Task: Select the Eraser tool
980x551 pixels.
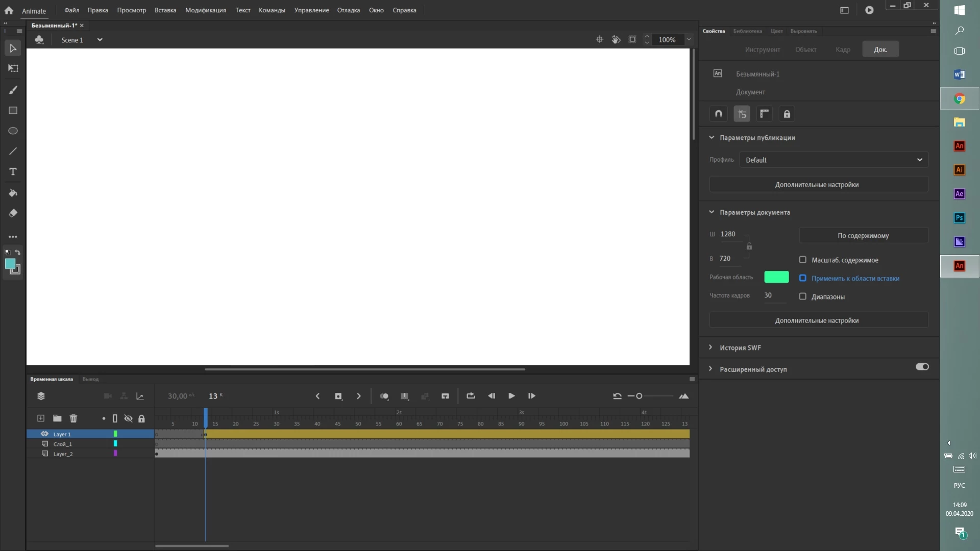Action: pyautogui.click(x=13, y=213)
